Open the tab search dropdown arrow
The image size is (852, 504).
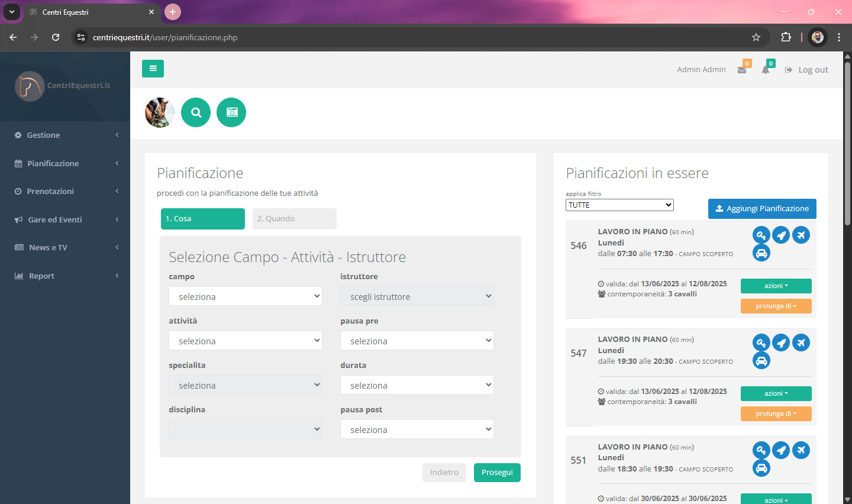point(11,12)
